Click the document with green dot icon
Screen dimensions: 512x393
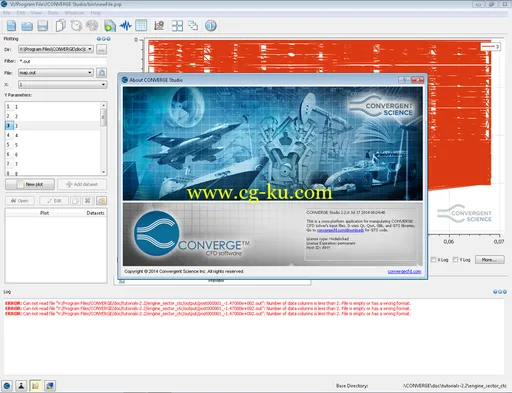(x=109, y=26)
